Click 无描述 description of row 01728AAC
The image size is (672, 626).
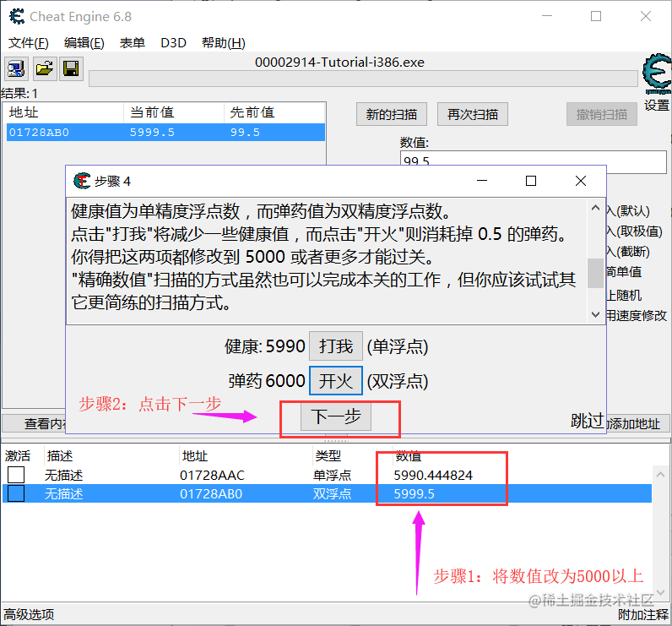click(64, 475)
